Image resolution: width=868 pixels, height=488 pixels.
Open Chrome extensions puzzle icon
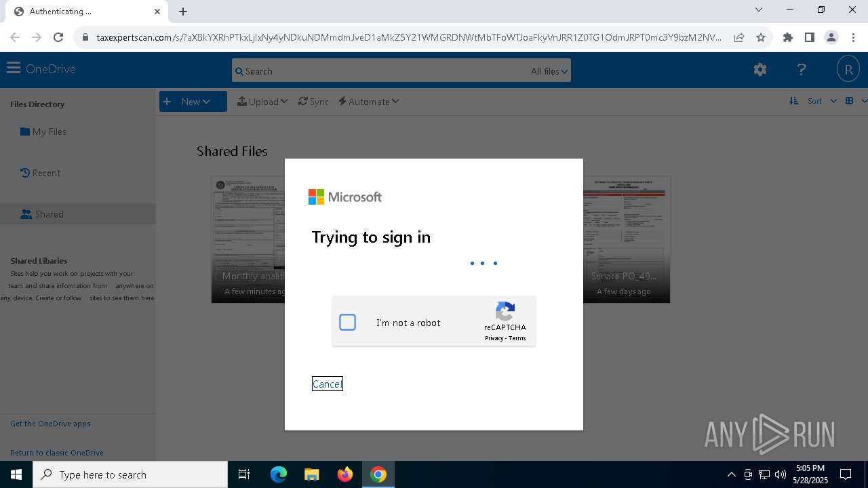[788, 37]
